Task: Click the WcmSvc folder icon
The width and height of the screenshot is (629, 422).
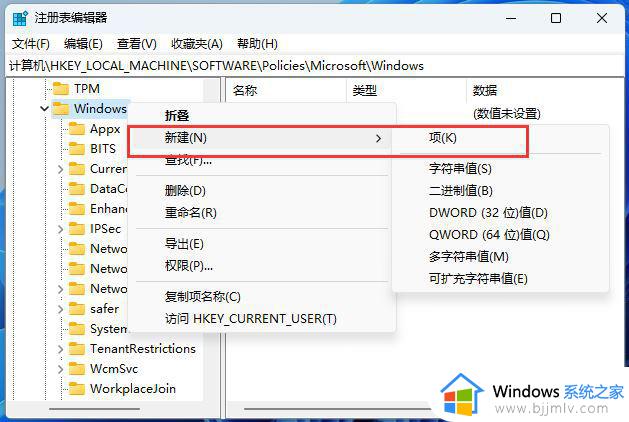Action: click(x=77, y=369)
